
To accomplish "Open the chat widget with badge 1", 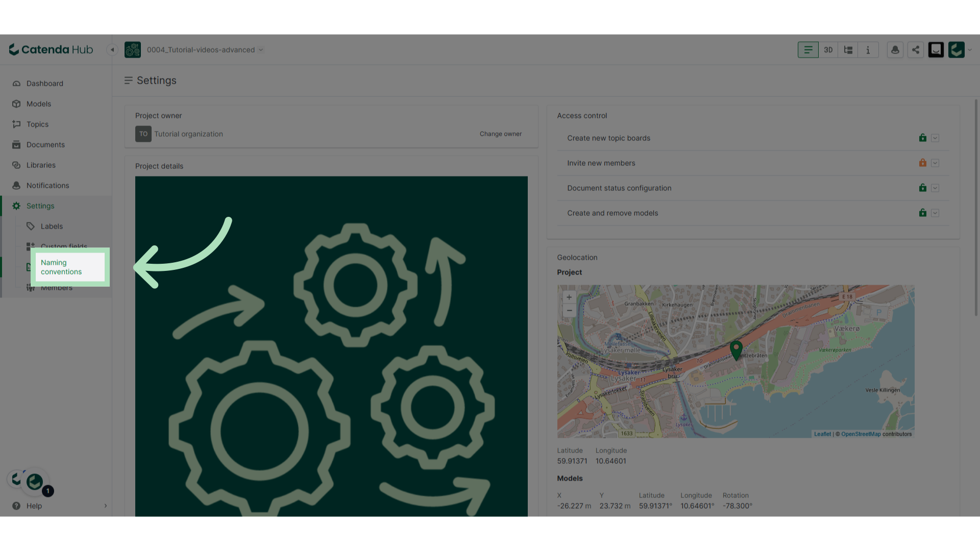I will (35, 482).
